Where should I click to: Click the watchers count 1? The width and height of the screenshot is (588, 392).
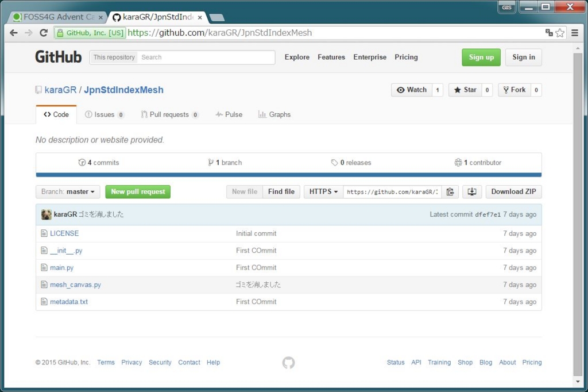click(437, 90)
